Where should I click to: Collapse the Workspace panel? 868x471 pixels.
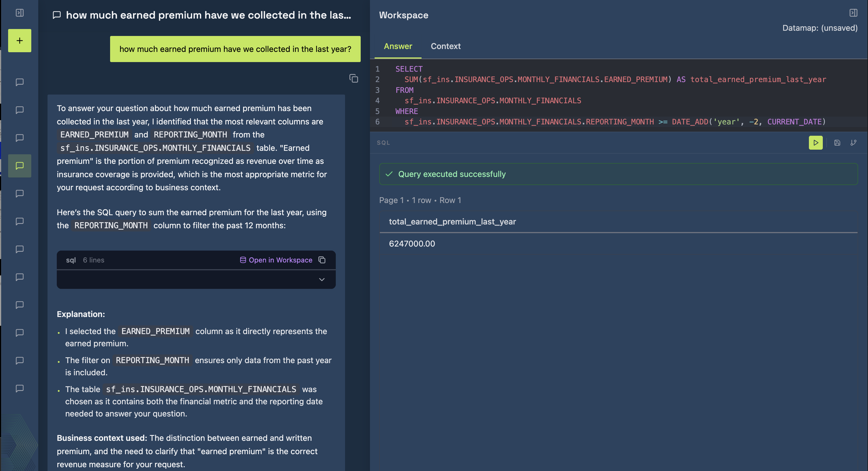pos(853,13)
